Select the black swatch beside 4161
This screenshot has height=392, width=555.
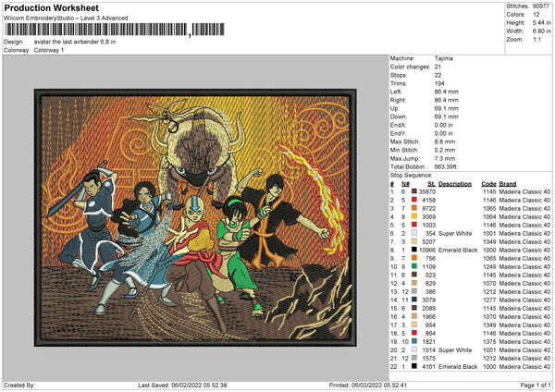(x=414, y=366)
